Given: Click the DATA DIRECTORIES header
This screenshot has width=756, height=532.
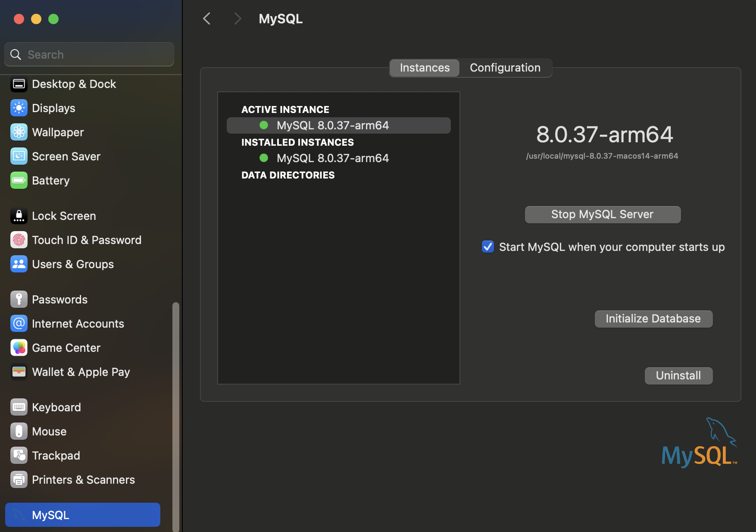Looking at the screenshot, I should pyautogui.click(x=288, y=175).
